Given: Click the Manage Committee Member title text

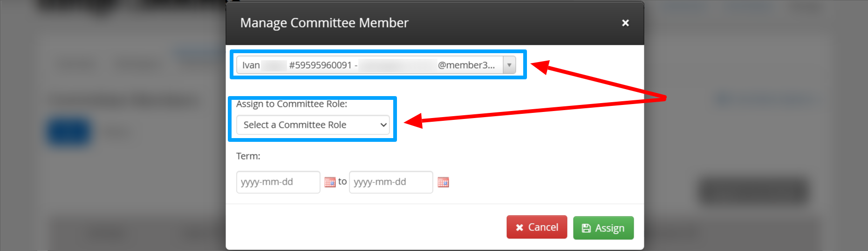Looking at the screenshot, I should 324,23.
